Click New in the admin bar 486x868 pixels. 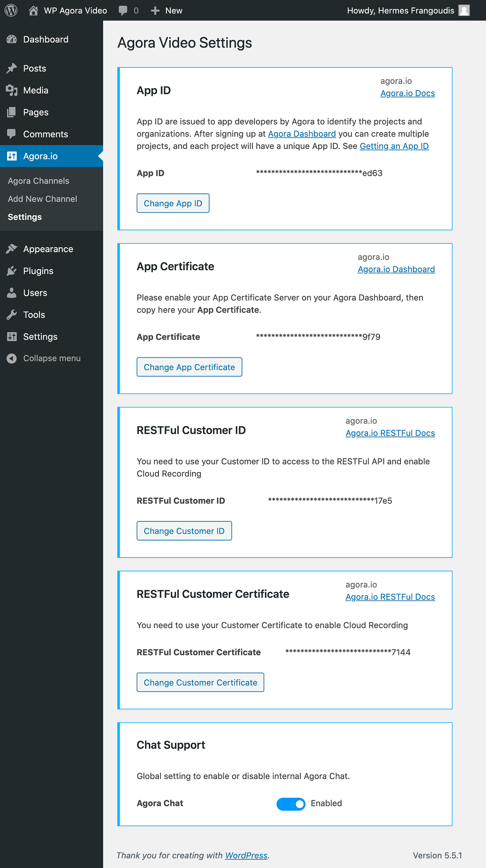(174, 11)
